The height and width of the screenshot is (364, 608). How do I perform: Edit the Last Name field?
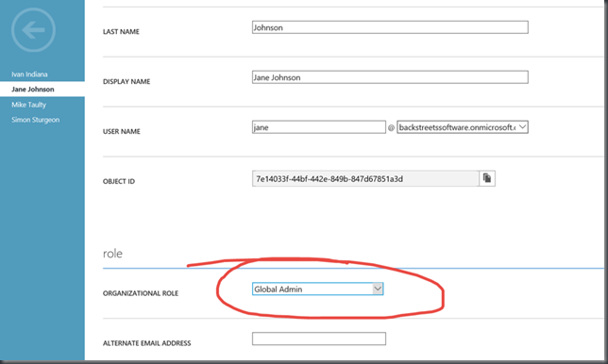click(x=390, y=27)
